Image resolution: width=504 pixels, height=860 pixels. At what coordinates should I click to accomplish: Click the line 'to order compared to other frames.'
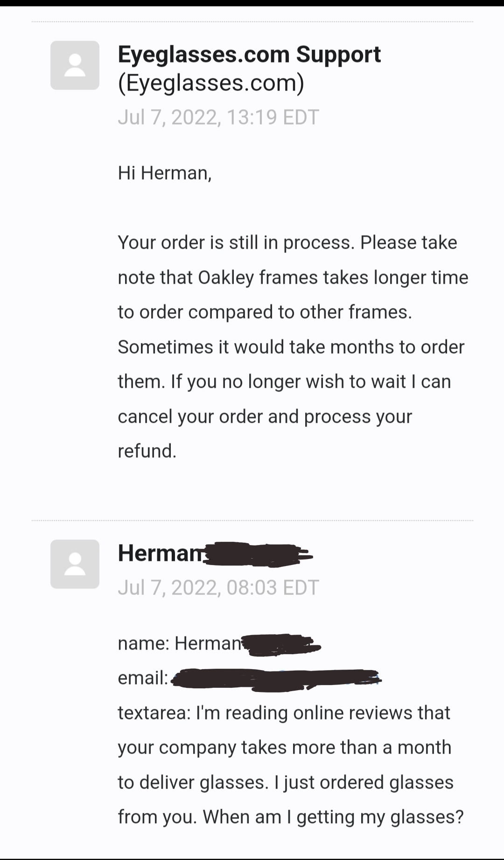click(x=265, y=312)
